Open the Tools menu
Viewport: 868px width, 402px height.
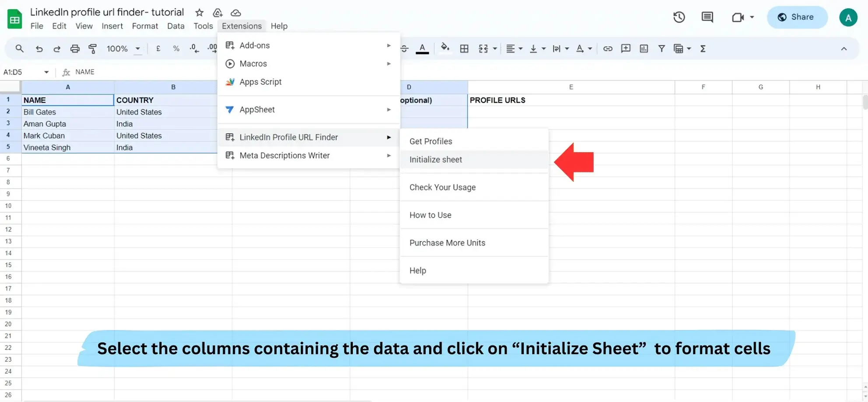[x=203, y=26]
